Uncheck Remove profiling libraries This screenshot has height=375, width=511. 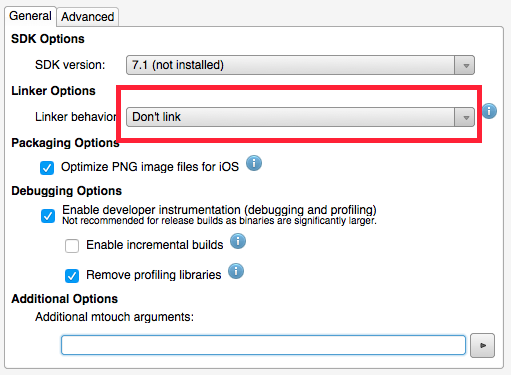[72, 276]
